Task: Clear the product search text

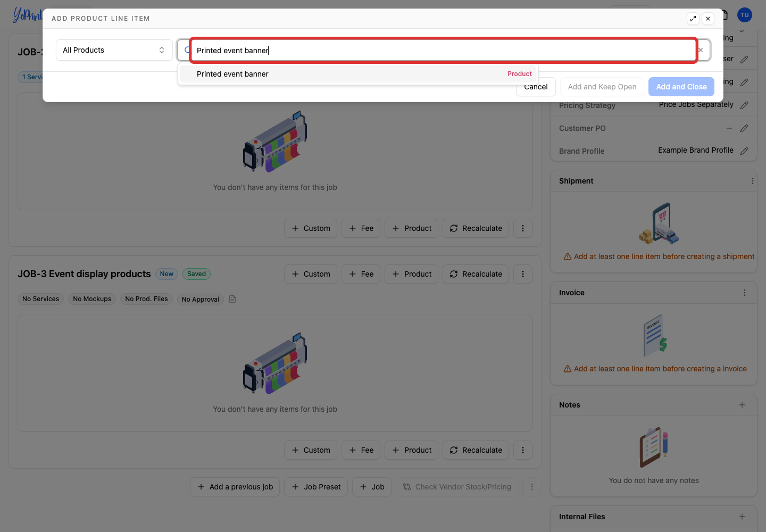Action: point(701,50)
